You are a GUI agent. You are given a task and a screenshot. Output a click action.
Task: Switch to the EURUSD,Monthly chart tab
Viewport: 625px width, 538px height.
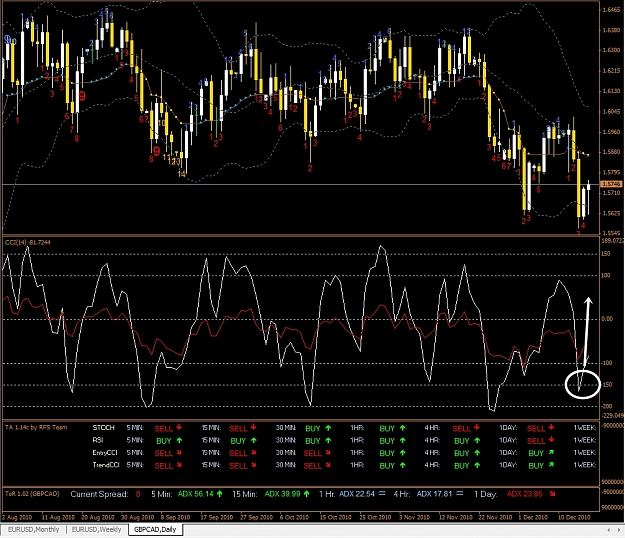tap(33, 530)
